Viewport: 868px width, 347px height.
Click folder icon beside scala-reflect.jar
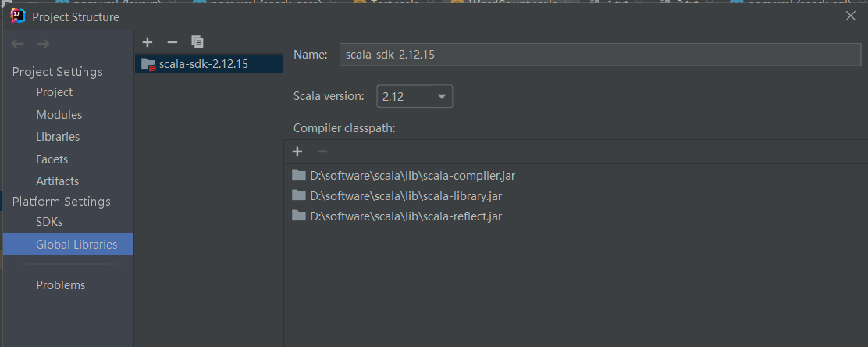pyautogui.click(x=299, y=216)
